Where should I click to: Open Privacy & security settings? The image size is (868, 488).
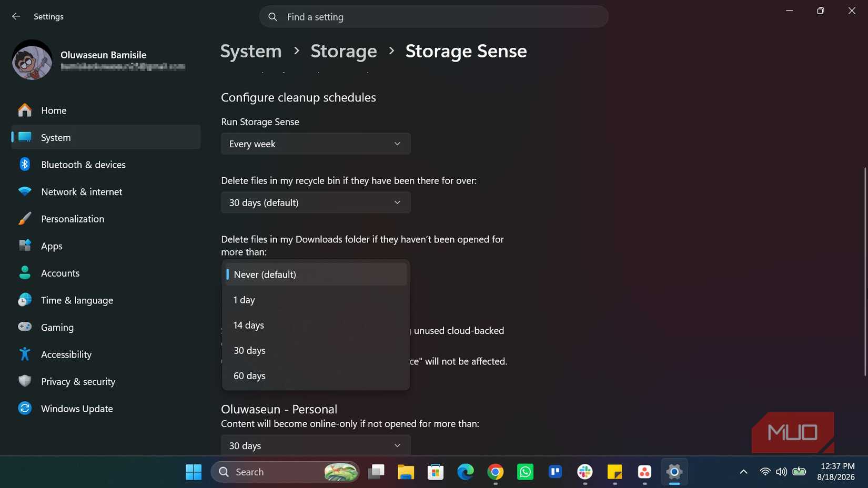point(106,381)
